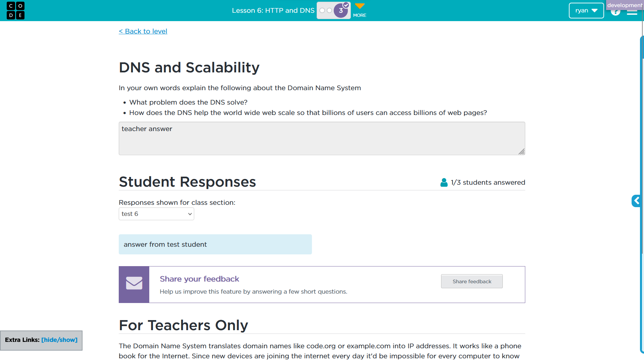Grab the text area resize handle

pos(522,152)
